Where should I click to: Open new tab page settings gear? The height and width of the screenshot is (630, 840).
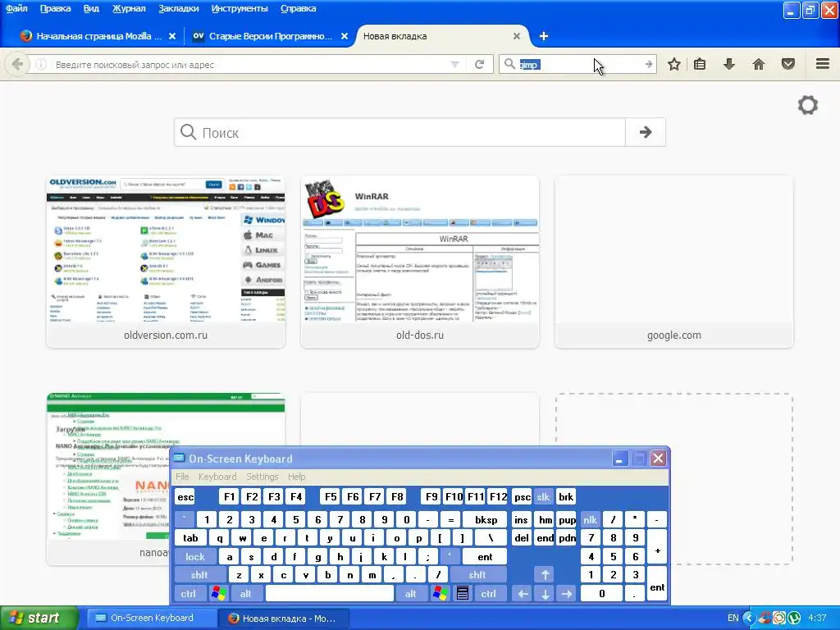point(808,105)
